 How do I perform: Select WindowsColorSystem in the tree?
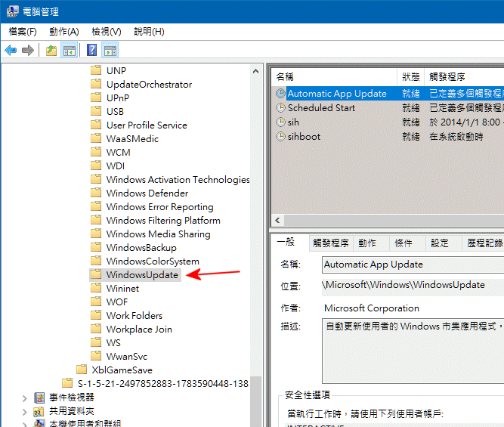pyautogui.click(x=153, y=261)
